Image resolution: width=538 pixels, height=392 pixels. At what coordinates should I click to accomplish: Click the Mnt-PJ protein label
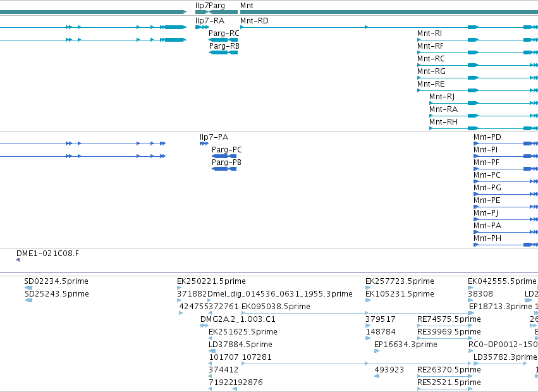(x=486, y=214)
